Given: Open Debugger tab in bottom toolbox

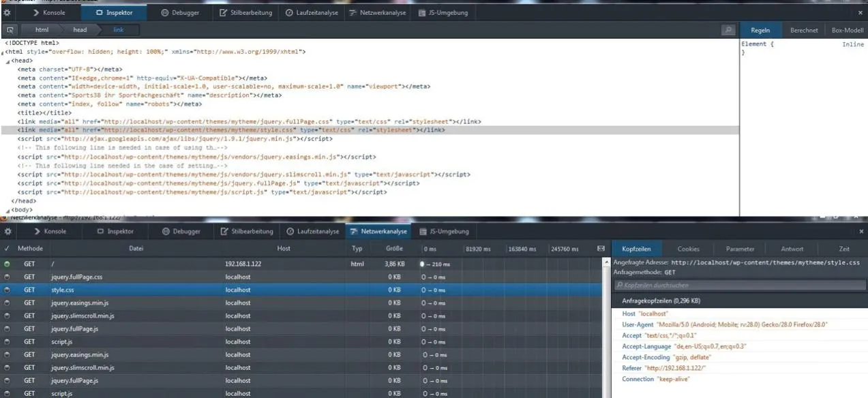Looking at the screenshot, I should coord(181,232).
